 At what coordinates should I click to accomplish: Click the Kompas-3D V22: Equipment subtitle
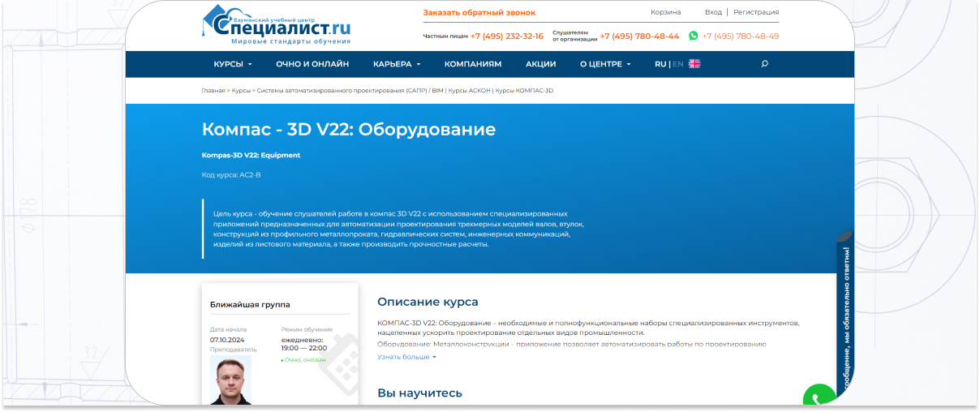[251, 155]
